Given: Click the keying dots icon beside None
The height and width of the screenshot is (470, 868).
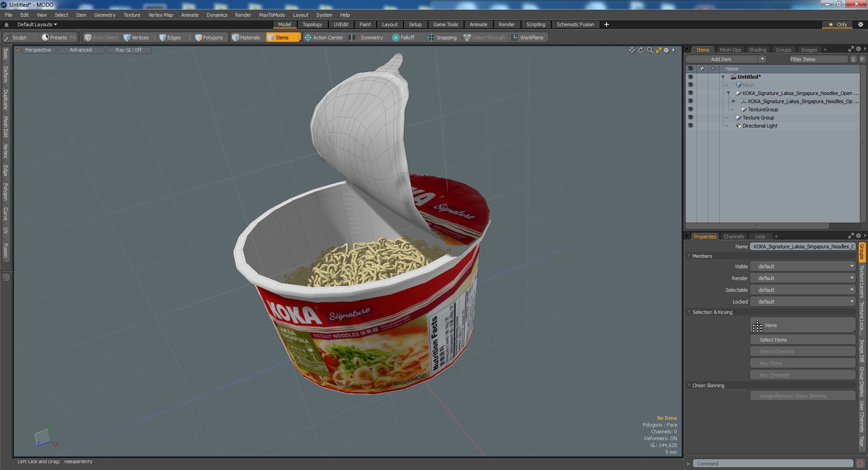Looking at the screenshot, I should [x=757, y=326].
